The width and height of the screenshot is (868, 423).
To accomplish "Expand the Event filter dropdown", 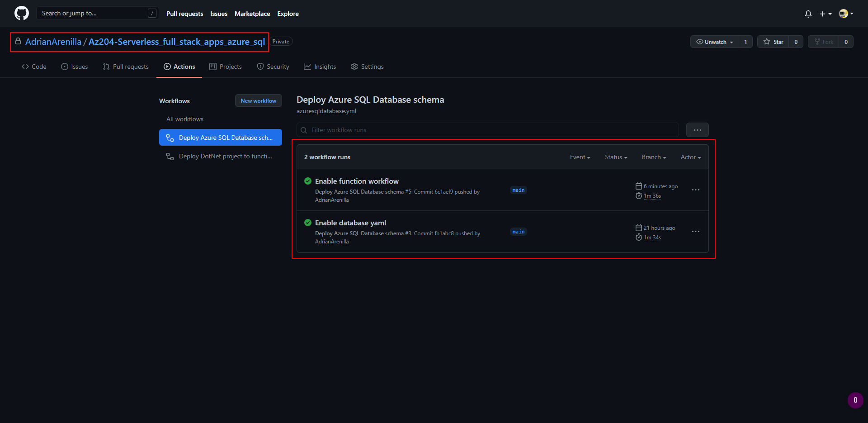I will (x=580, y=157).
